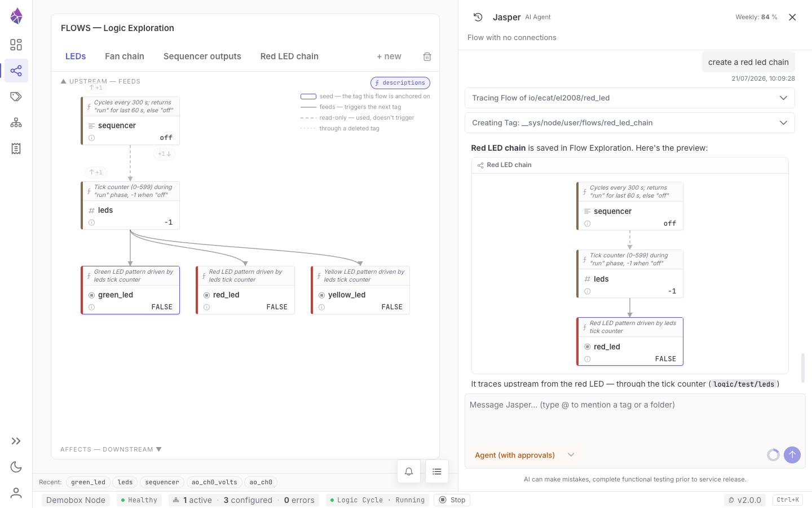This screenshot has width=812, height=508.
Task: Open recent tag ao_ch0
Action: pos(261,482)
